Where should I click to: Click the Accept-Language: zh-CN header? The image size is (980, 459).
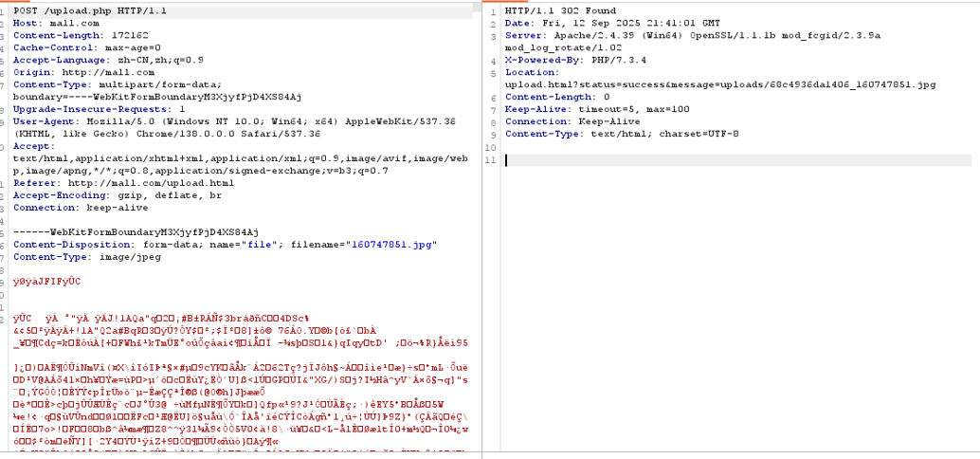click(x=108, y=60)
